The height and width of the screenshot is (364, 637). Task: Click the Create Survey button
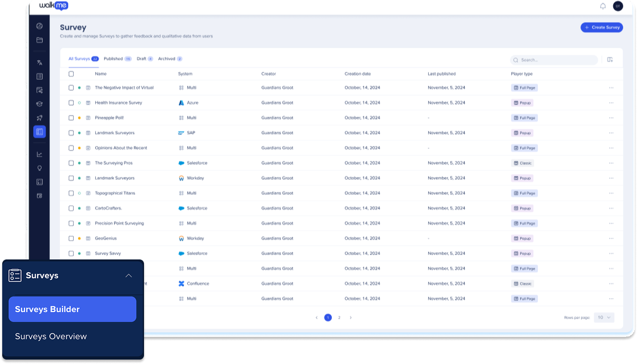pyautogui.click(x=602, y=27)
